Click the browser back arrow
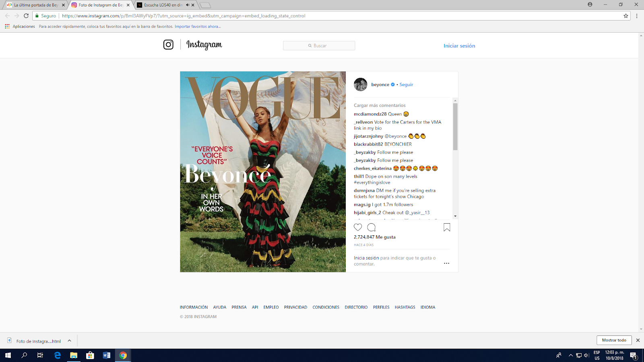The width and height of the screenshot is (644, 362). click(7, 16)
